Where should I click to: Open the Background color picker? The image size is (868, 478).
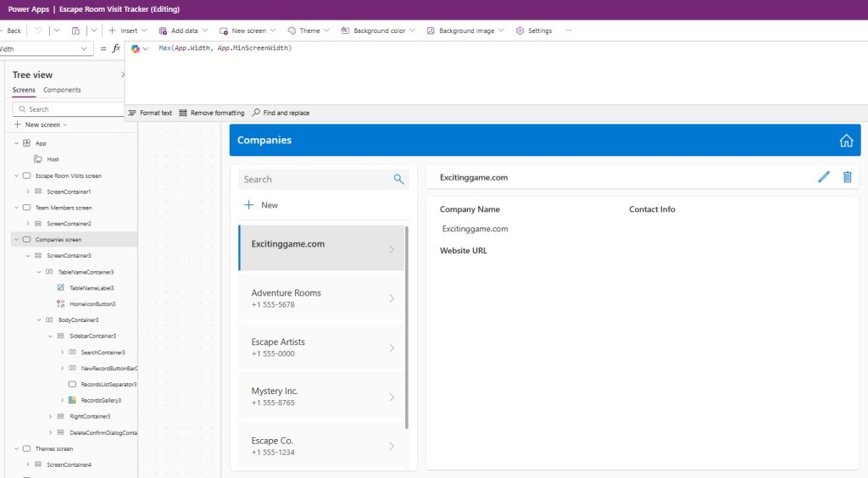point(378,31)
